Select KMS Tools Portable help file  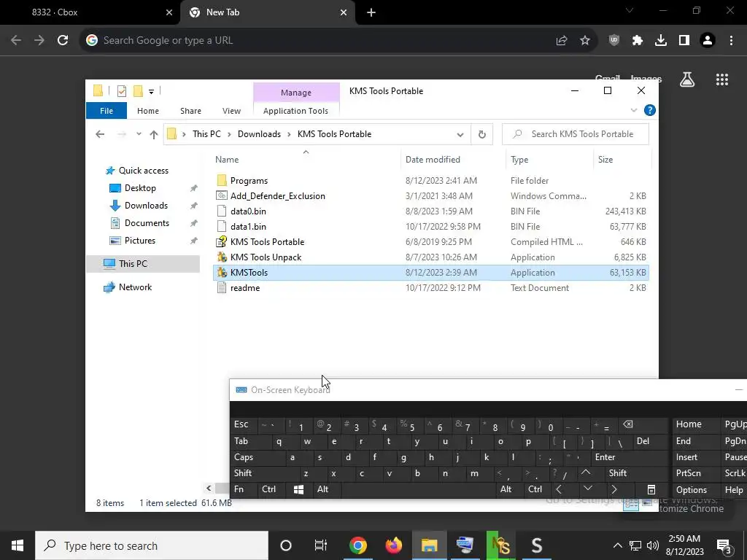pyautogui.click(x=430, y=242)
